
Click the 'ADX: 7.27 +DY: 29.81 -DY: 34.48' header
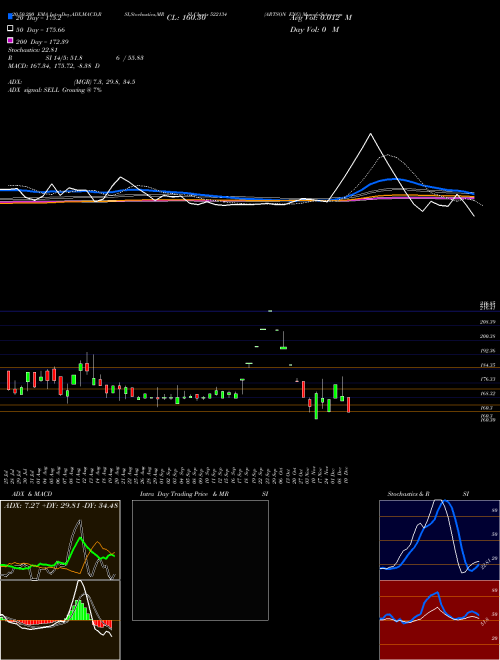pyautogui.click(x=61, y=505)
